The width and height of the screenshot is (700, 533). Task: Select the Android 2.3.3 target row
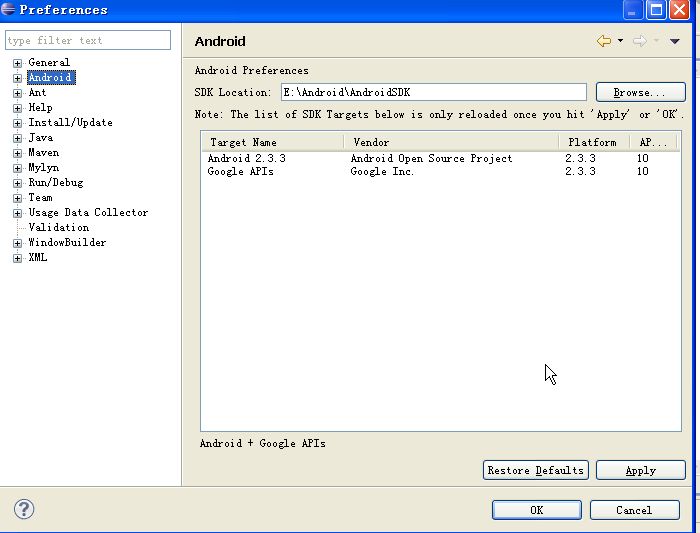point(441,158)
